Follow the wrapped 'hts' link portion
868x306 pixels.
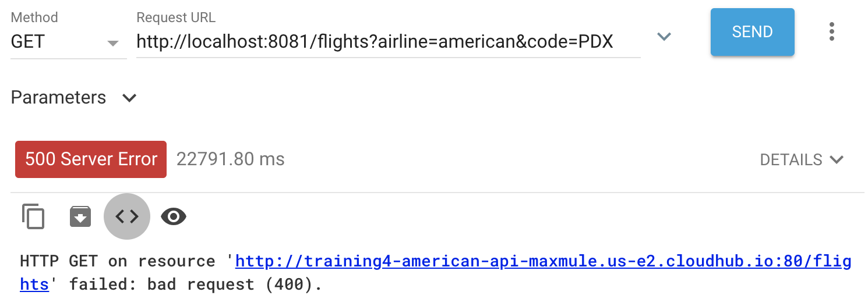[34, 284]
